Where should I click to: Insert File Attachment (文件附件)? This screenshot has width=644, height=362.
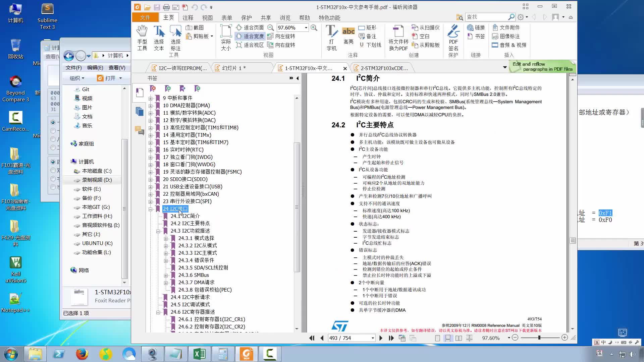click(x=506, y=27)
